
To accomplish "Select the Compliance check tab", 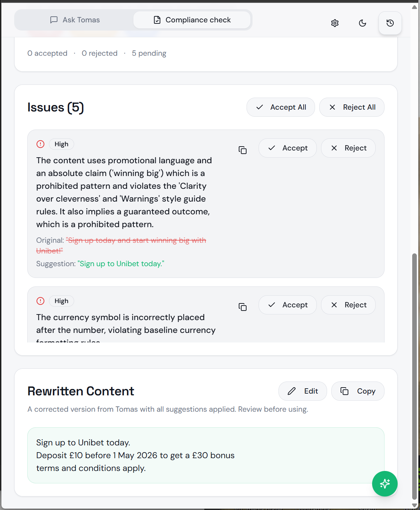I will click(192, 20).
